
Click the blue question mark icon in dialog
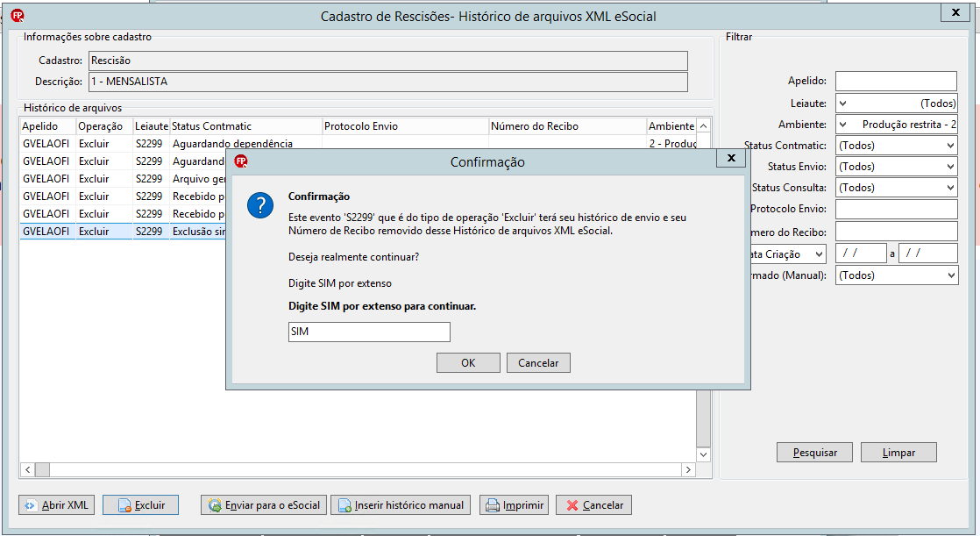pos(260,205)
